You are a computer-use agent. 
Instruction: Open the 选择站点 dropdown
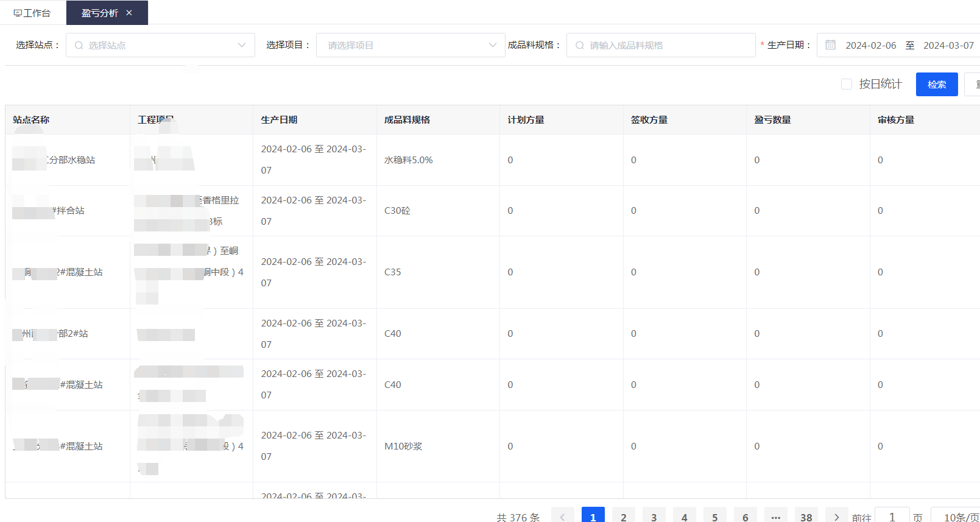tap(160, 45)
